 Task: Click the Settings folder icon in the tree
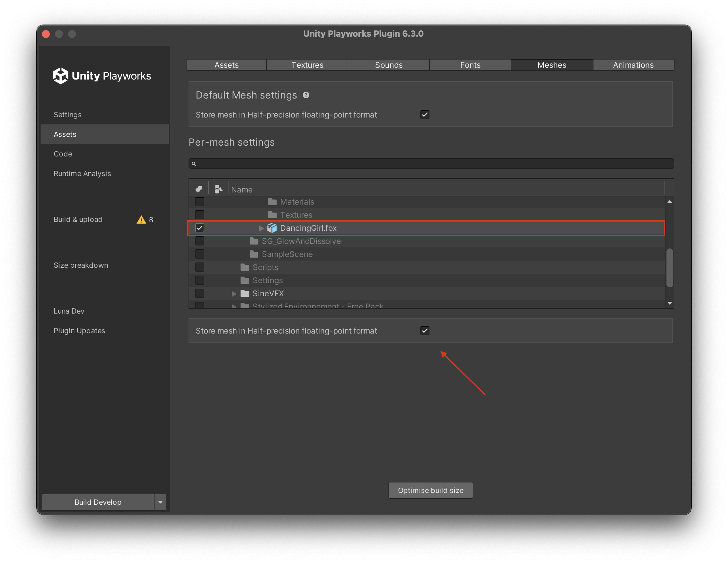click(x=245, y=280)
